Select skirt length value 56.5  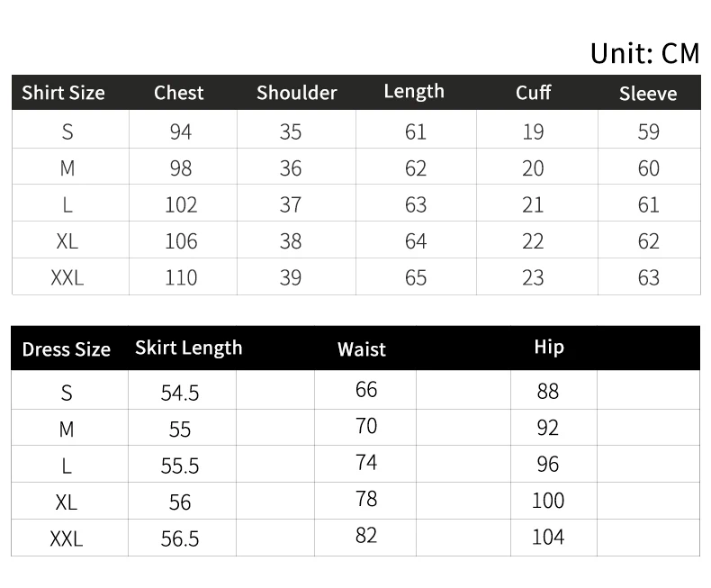tap(180, 538)
